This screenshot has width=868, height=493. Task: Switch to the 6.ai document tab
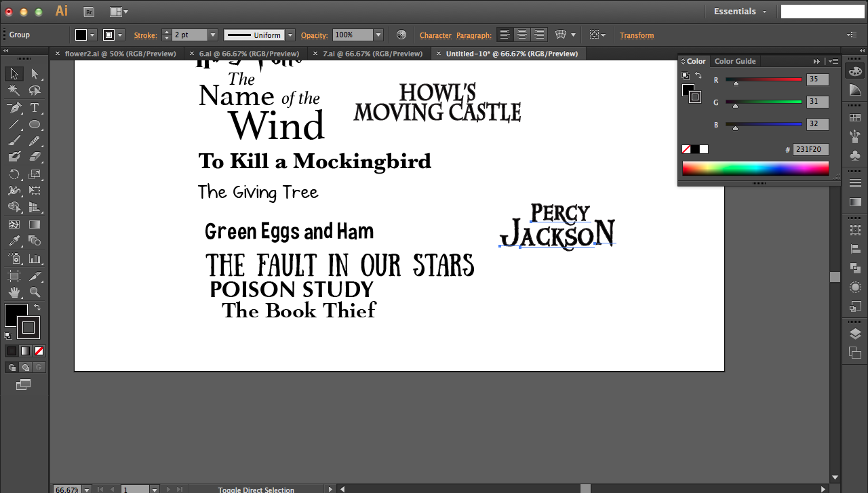point(249,54)
